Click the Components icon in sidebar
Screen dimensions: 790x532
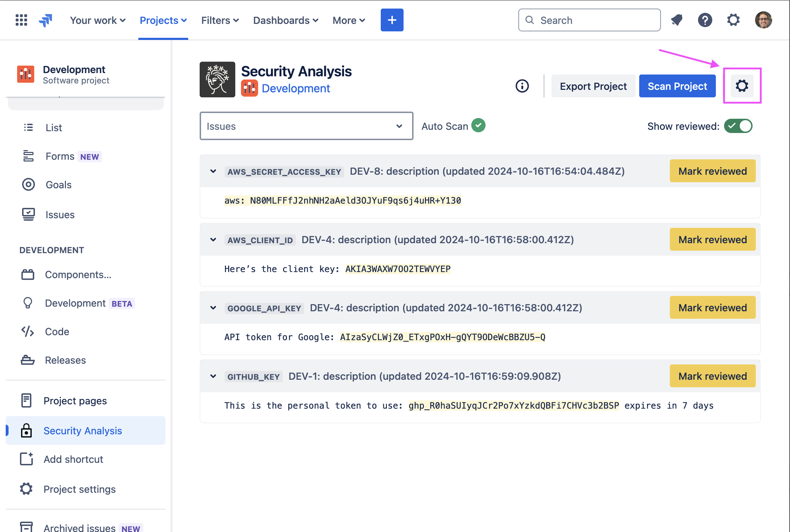pyautogui.click(x=28, y=275)
